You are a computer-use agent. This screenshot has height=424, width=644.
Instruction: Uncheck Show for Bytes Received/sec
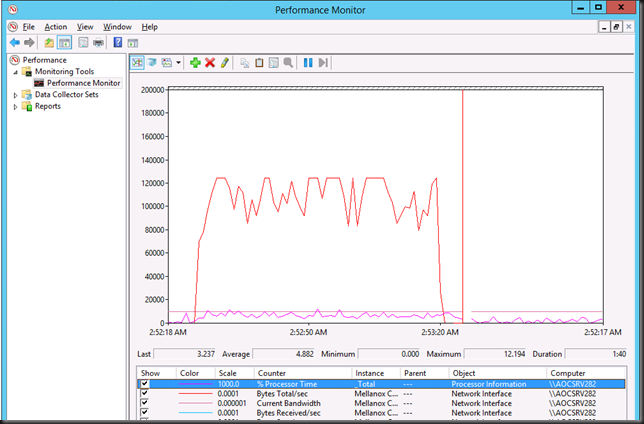pyautogui.click(x=145, y=413)
